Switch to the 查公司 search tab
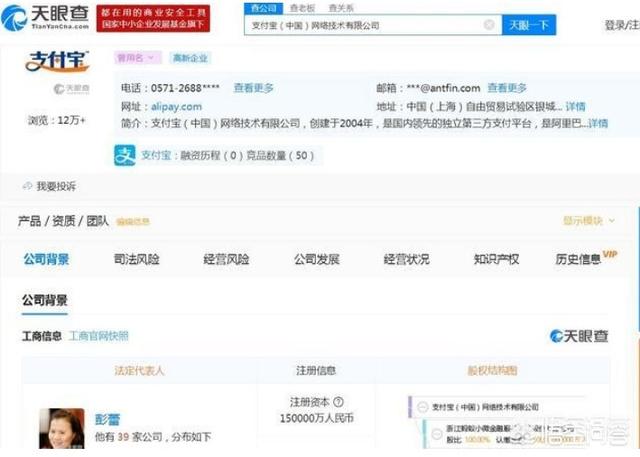 [264, 8]
